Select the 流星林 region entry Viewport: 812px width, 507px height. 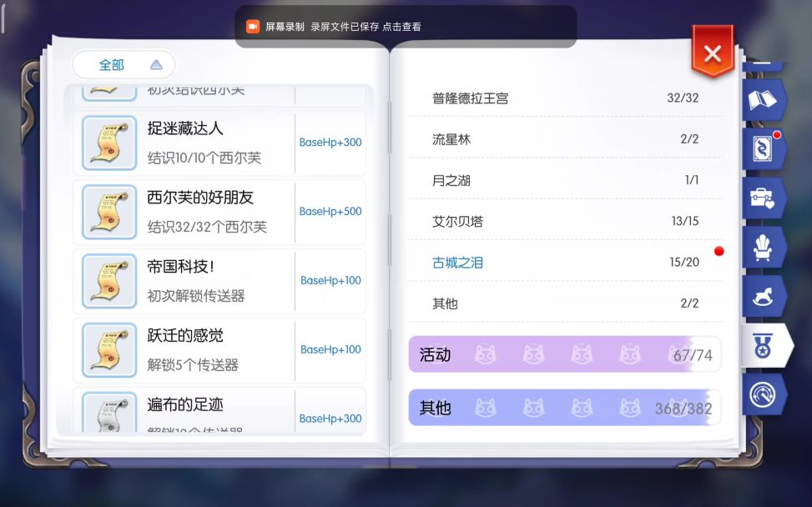click(451, 139)
